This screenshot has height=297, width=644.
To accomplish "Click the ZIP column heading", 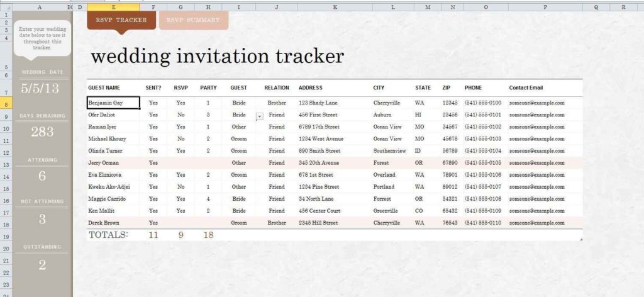I will pyautogui.click(x=447, y=88).
